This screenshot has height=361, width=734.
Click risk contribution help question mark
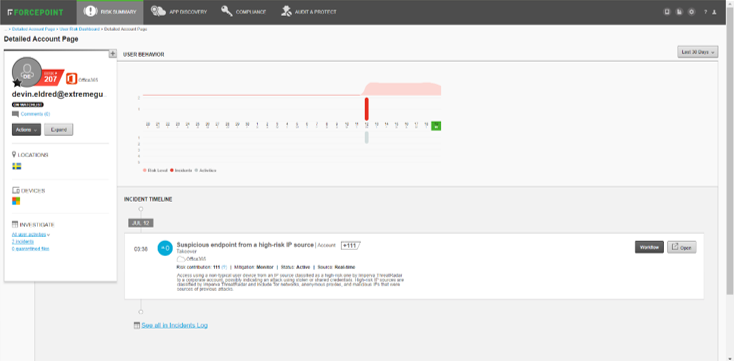tap(224, 266)
